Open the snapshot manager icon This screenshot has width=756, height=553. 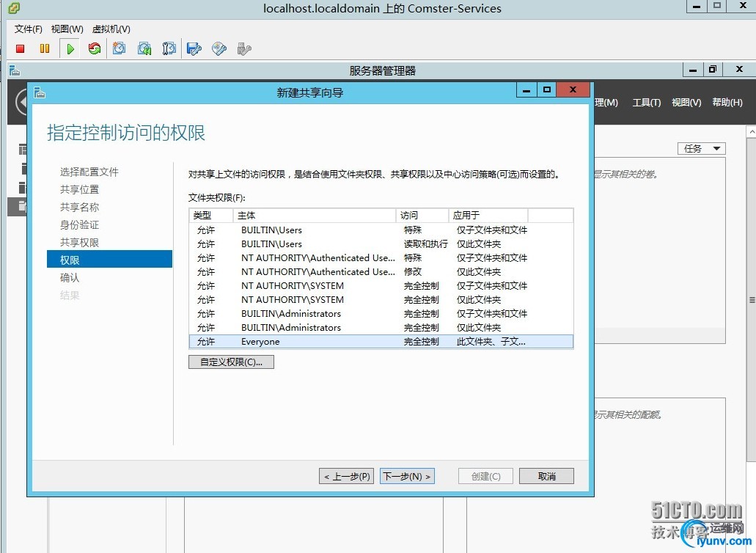169,48
